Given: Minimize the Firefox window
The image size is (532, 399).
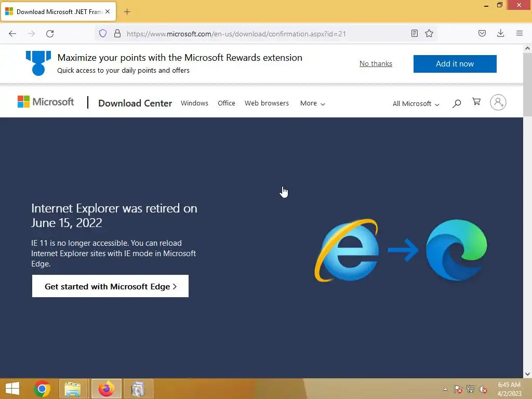Looking at the screenshot, I should pyautogui.click(x=486, y=5).
